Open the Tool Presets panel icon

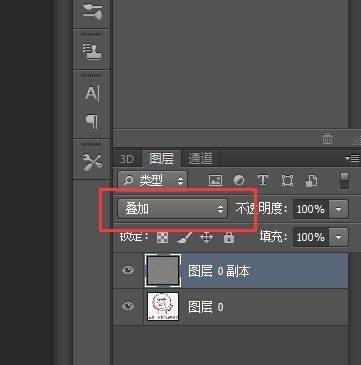pos(92,162)
